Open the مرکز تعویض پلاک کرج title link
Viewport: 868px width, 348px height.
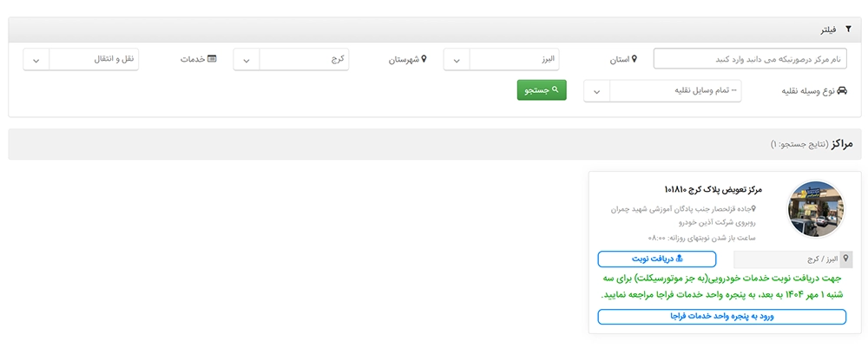712,189
